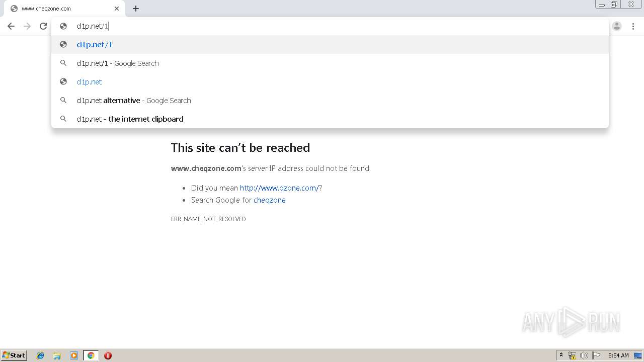Image resolution: width=644 pixels, height=362 pixels.
Task: Choose the cl1p.net/1 URL suggestion
Action: [x=330, y=44]
